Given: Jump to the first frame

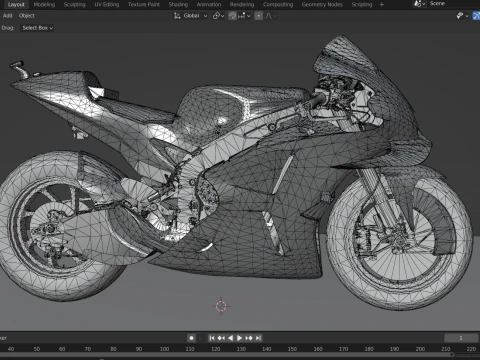Looking at the screenshot, I should 212,338.
